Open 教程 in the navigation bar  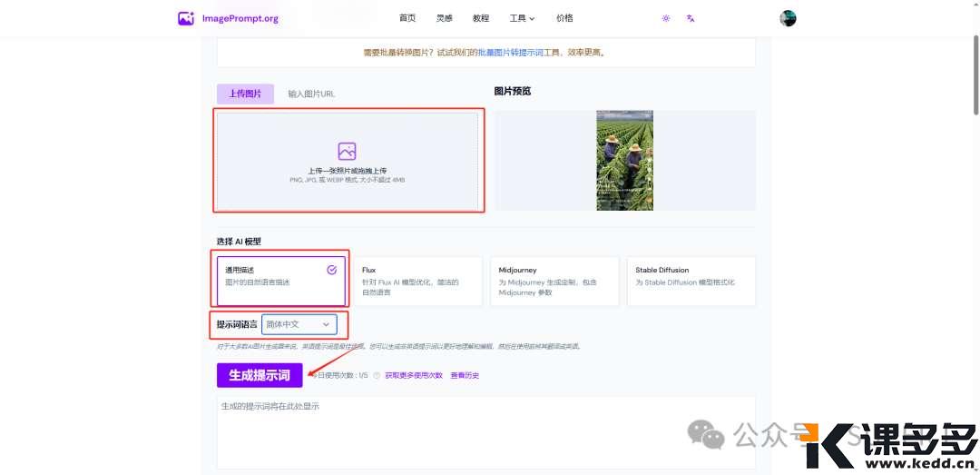(x=481, y=18)
